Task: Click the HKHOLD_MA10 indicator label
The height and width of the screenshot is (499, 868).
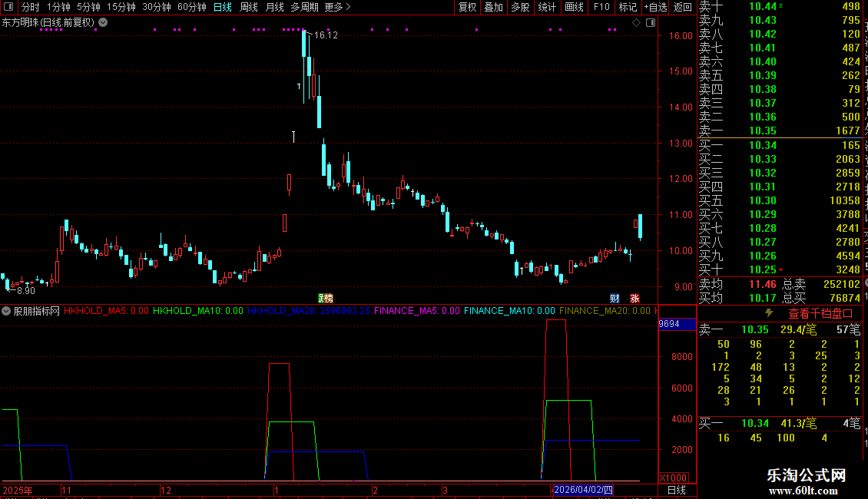Action: tap(197, 311)
